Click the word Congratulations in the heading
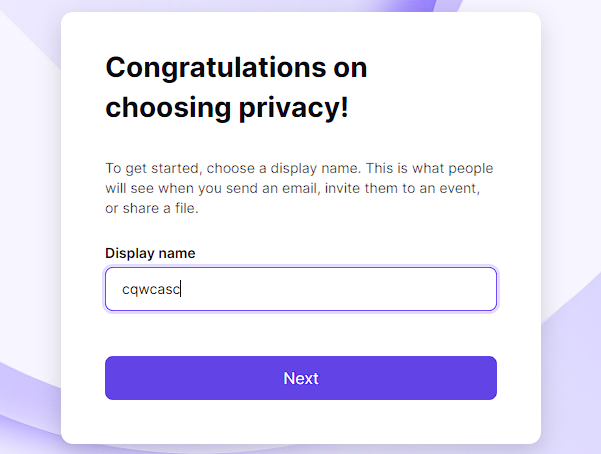 click(215, 69)
